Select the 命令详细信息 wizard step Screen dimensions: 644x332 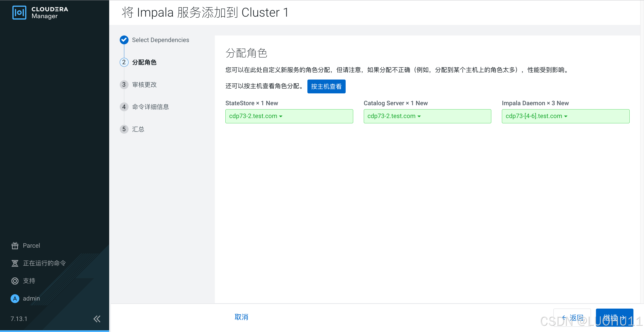click(150, 107)
